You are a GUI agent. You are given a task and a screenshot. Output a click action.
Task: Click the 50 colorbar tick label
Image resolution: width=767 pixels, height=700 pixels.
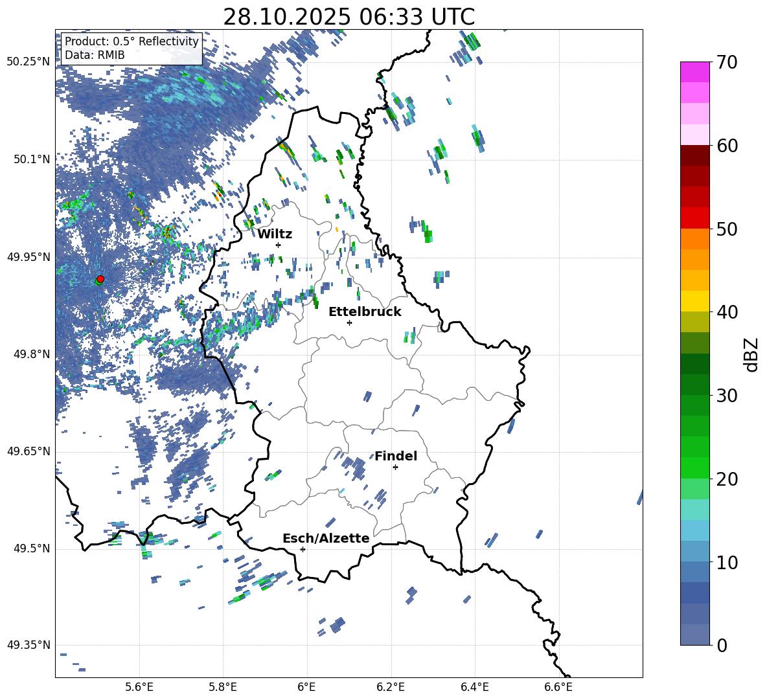[727, 229]
